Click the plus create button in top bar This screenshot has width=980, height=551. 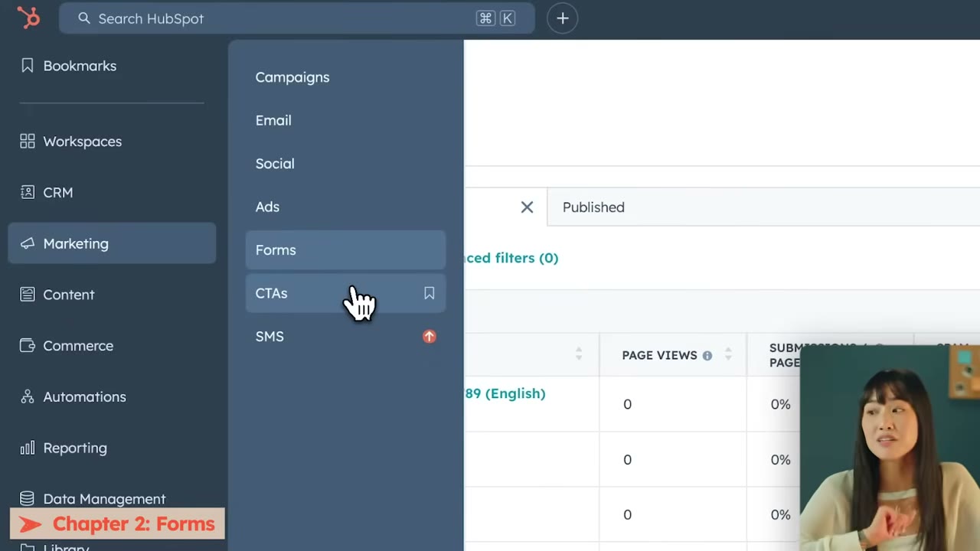[563, 18]
